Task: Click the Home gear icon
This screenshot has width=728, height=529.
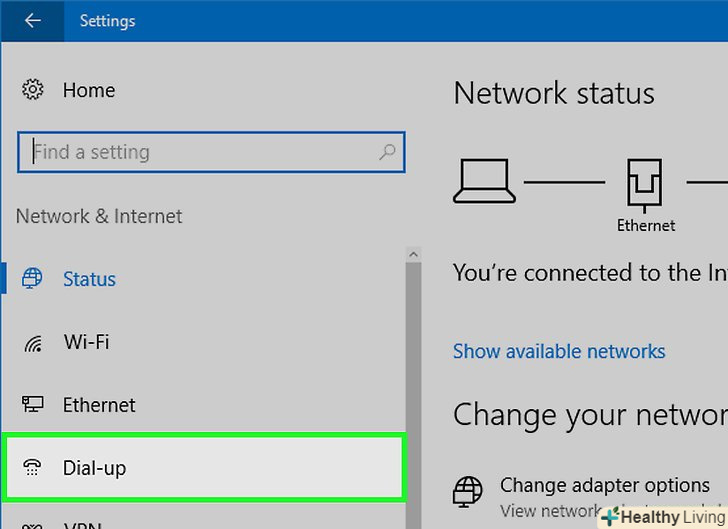Action: [33, 90]
